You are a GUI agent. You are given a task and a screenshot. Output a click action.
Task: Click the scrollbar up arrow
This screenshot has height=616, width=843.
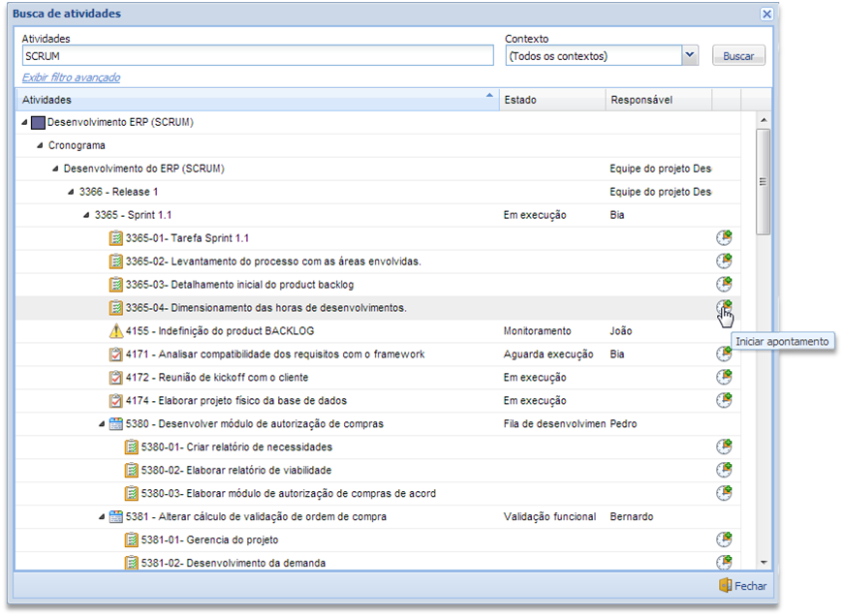click(763, 120)
